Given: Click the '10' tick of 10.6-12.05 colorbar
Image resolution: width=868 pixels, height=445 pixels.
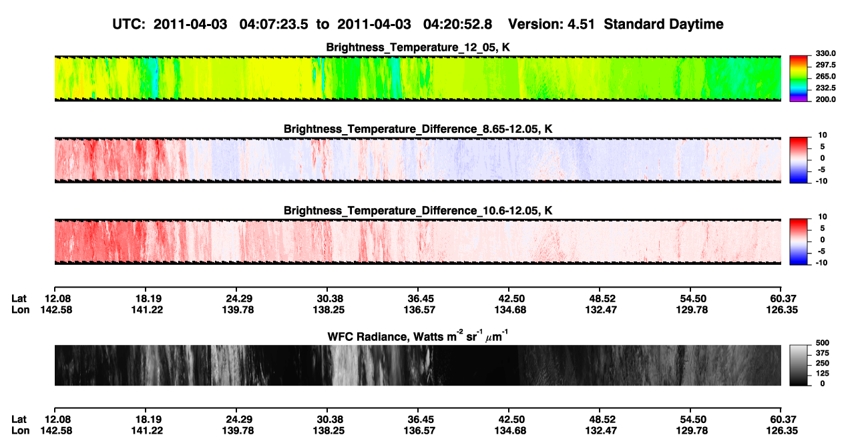Looking at the screenshot, I should 823,217.
